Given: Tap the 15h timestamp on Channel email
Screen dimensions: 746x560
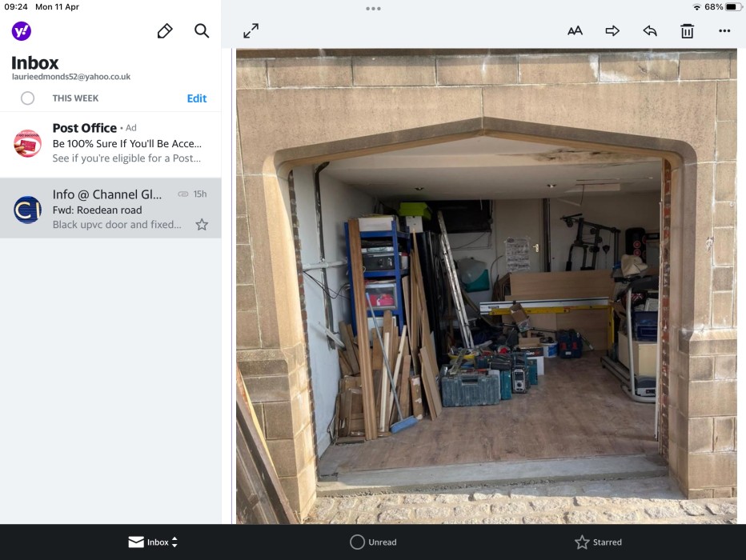Looking at the screenshot, I should pos(200,194).
